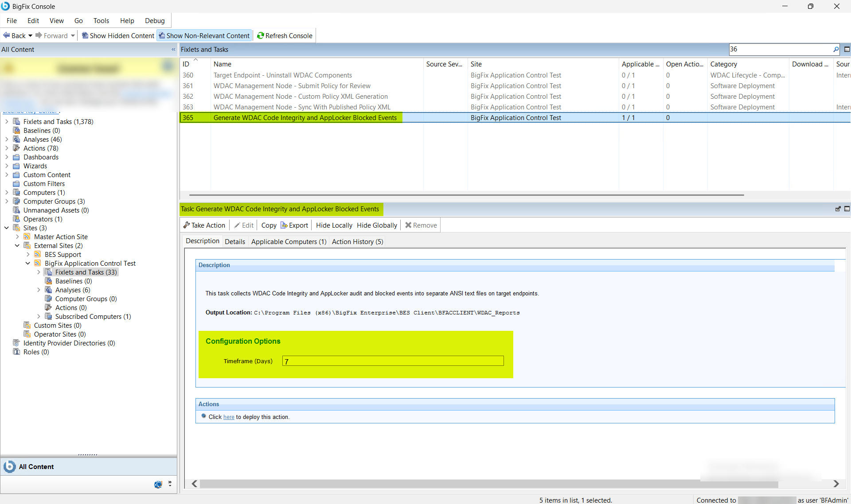Click the Back arrow icon
The image size is (851, 504).
(x=7, y=35)
